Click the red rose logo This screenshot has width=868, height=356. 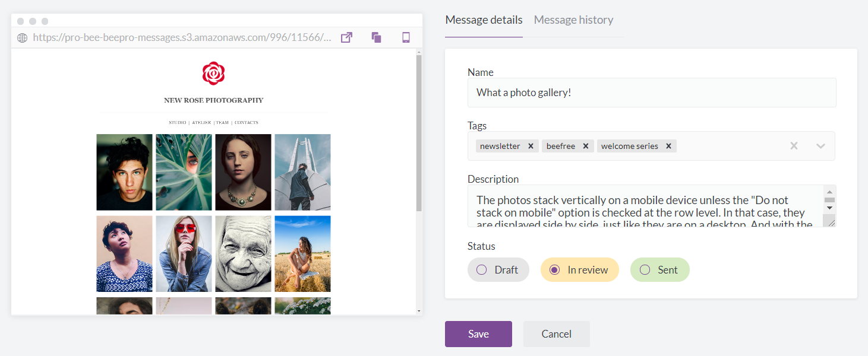(x=213, y=74)
